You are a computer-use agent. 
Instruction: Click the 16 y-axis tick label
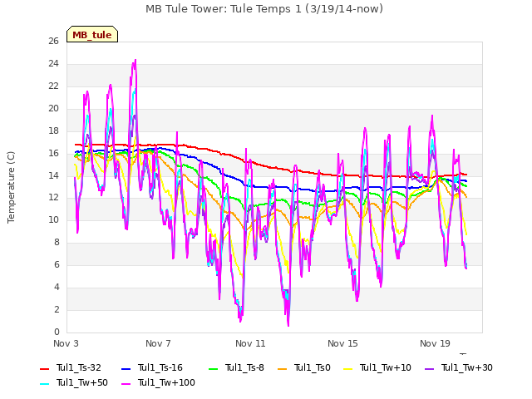(x=53, y=153)
